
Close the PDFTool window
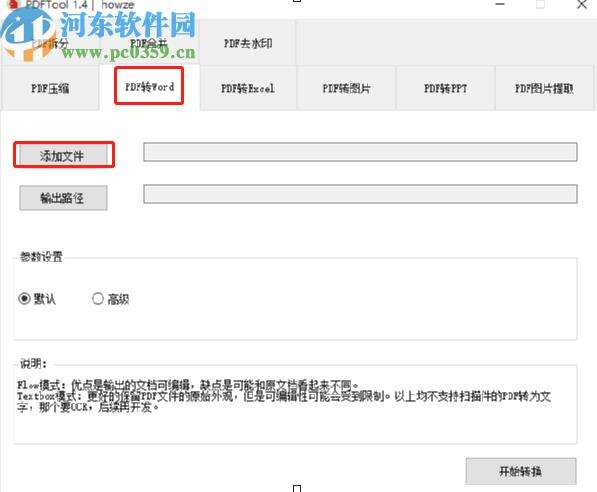pyautogui.click(x=582, y=4)
